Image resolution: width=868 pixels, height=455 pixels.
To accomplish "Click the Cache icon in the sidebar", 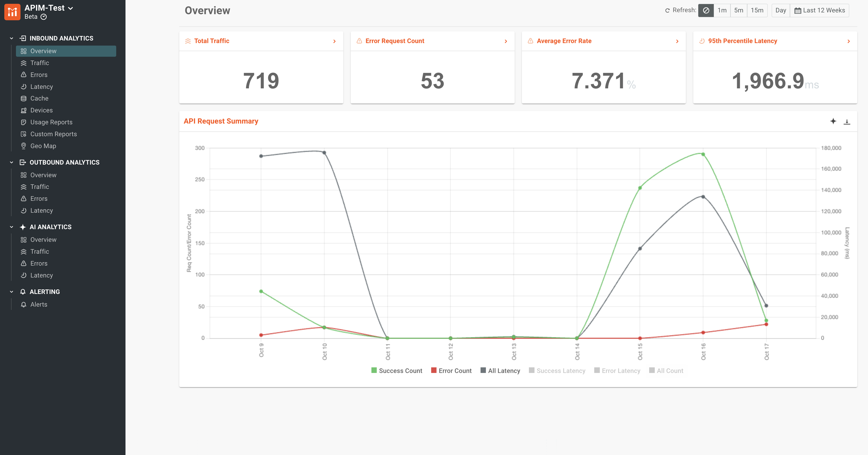I will coord(24,98).
